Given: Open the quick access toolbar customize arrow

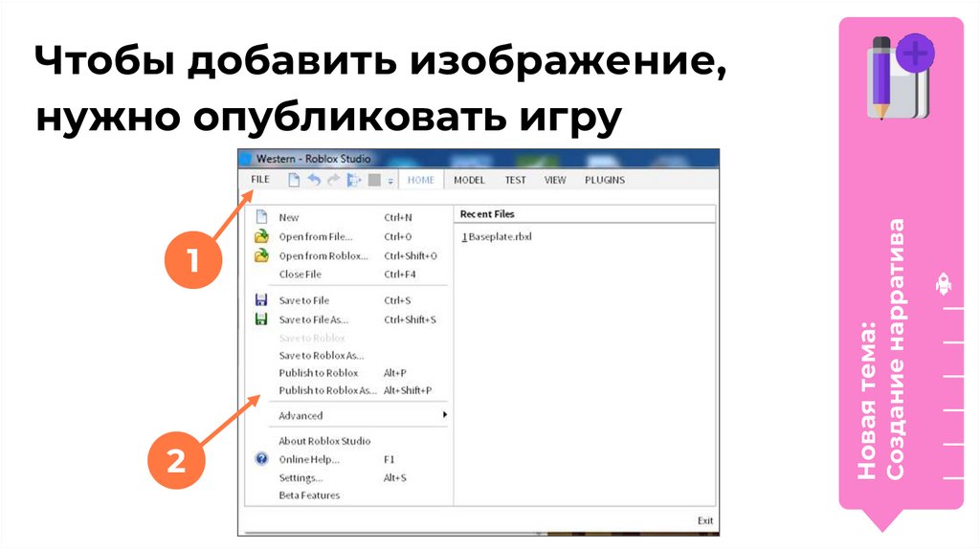Looking at the screenshot, I should (390, 181).
